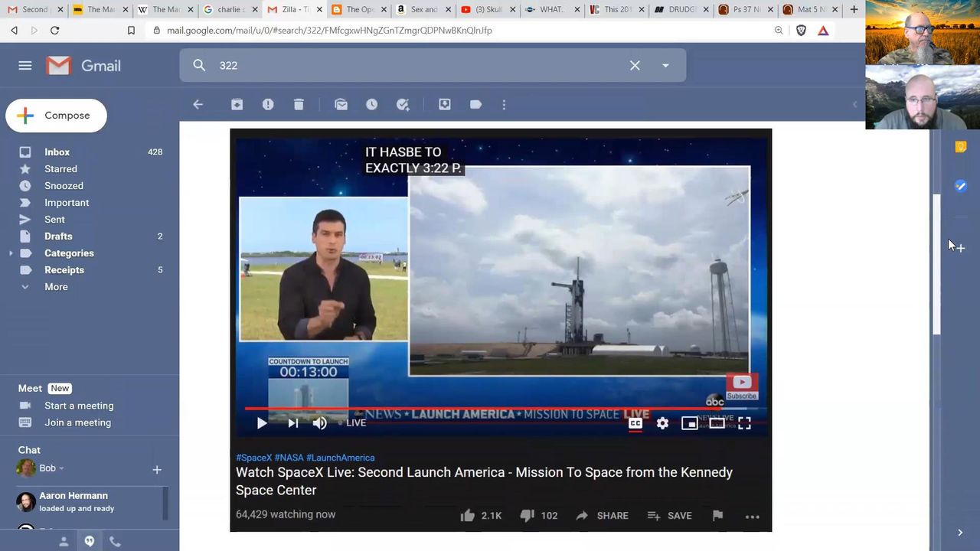980x551 pixels.
Task: Toggle closed captions on the video
Action: (x=635, y=423)
